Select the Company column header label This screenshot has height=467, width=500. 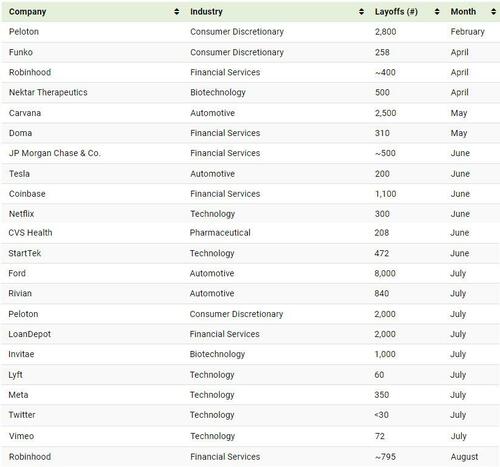(27, 12)
